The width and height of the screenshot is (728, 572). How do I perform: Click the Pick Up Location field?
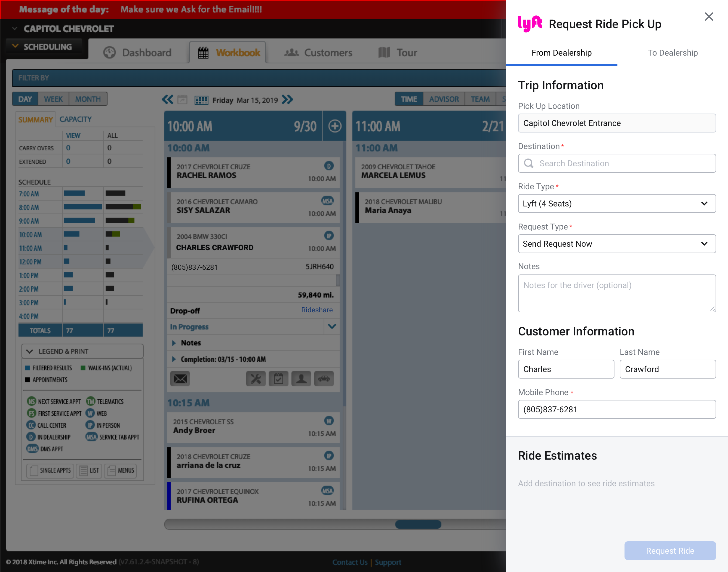(617, 123)
